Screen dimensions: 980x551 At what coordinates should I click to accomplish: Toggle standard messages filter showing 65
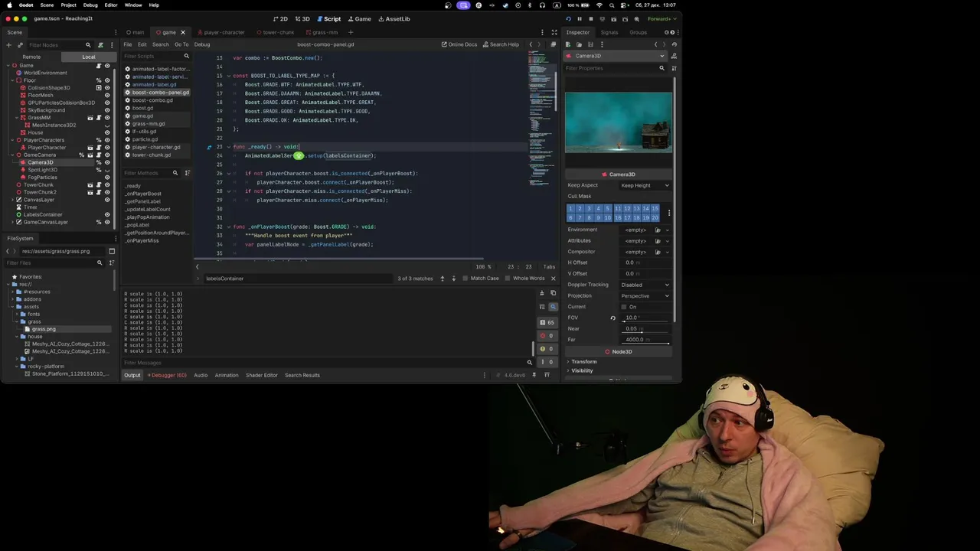pos(547,323)
